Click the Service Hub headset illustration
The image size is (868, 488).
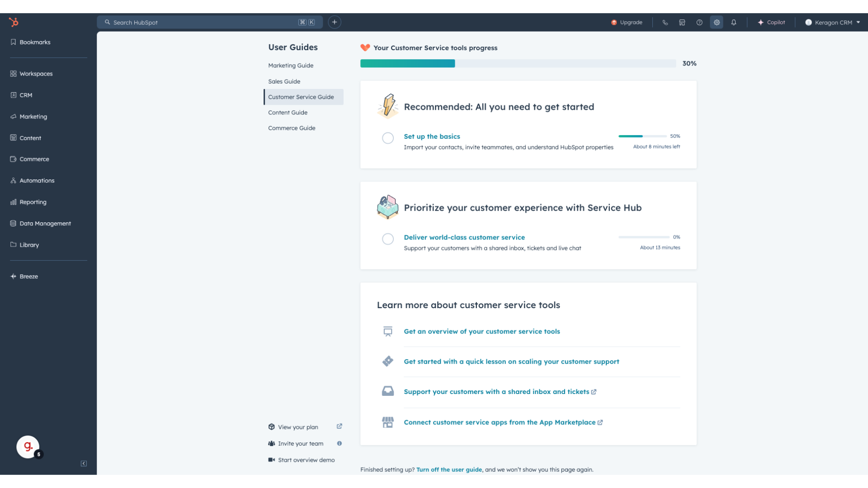388,207
